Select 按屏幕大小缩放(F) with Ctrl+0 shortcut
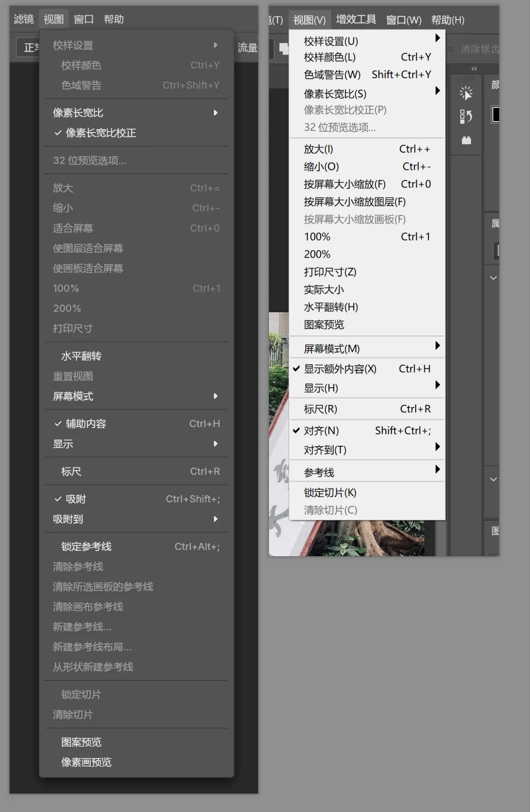530x812 pixels. (367, 184)
